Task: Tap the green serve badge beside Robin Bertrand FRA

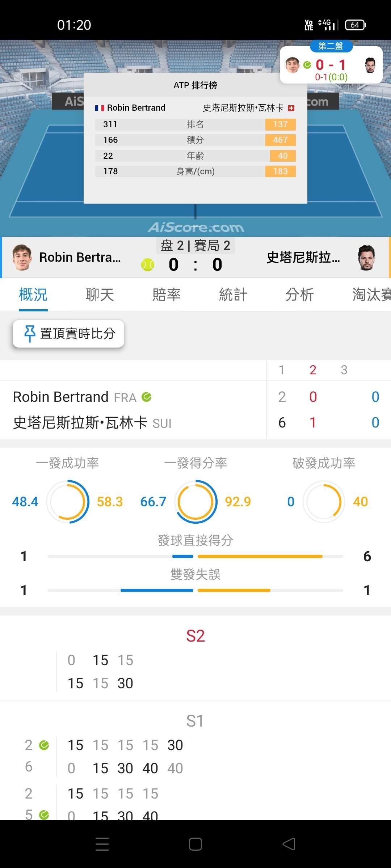Action: point(147,397)
